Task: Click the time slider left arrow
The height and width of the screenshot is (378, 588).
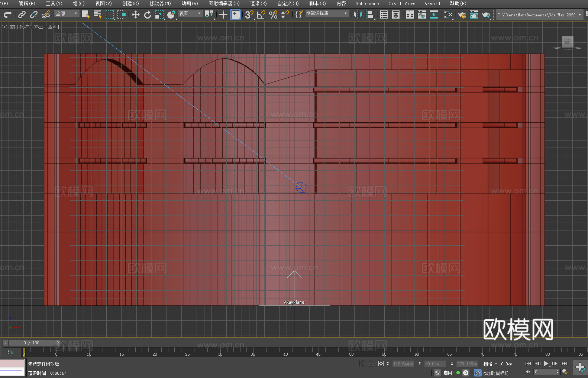Action: click(5, 343)
